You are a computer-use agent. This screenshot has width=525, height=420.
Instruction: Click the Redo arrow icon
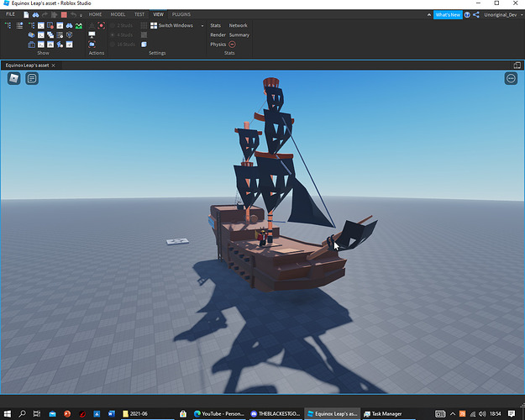point(45,14)
